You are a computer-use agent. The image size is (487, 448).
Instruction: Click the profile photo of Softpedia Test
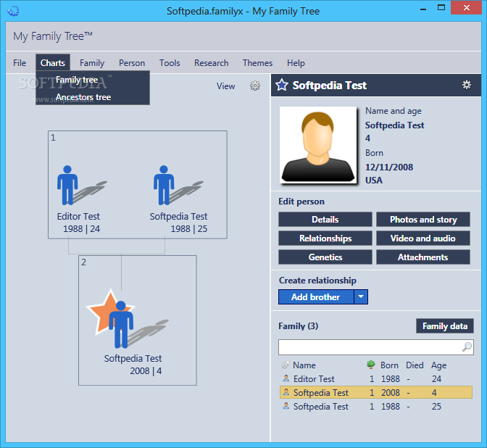pos(318,145)
